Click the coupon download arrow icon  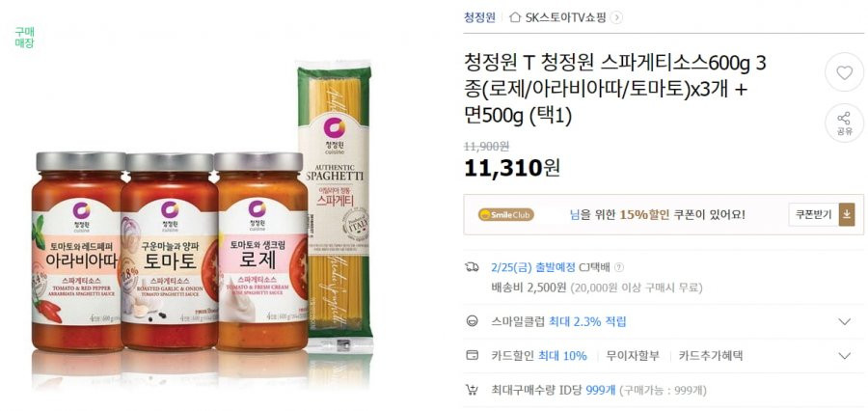pyautogui.click(x=847, y=214)
